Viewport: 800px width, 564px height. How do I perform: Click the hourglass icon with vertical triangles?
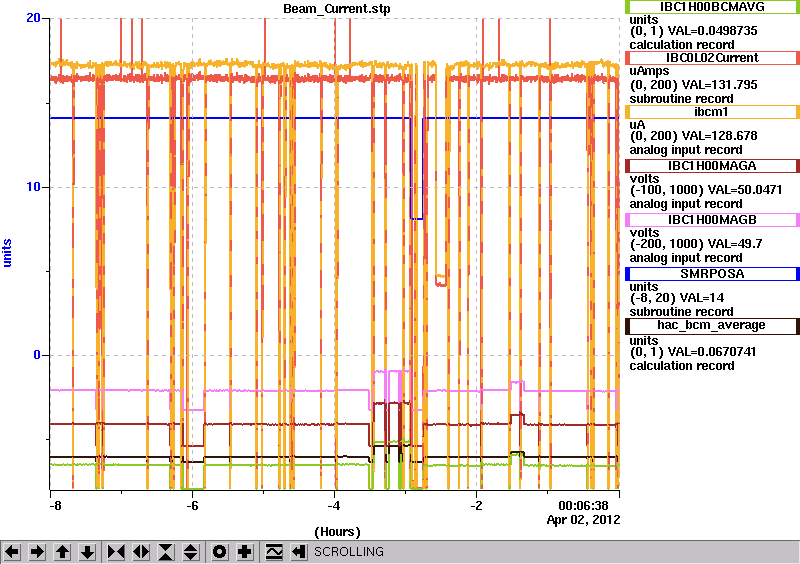pyautogui.click(x=166, y=552)
